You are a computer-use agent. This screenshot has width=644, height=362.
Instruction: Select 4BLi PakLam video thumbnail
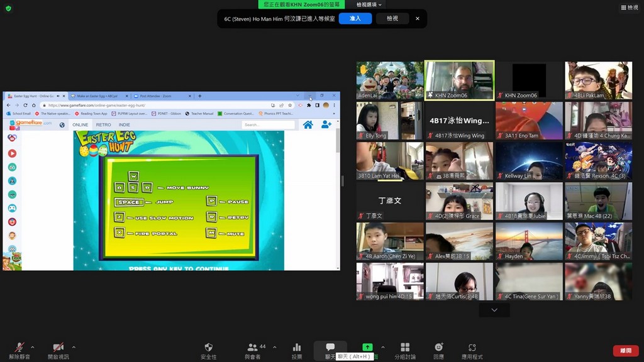point(599,80)
